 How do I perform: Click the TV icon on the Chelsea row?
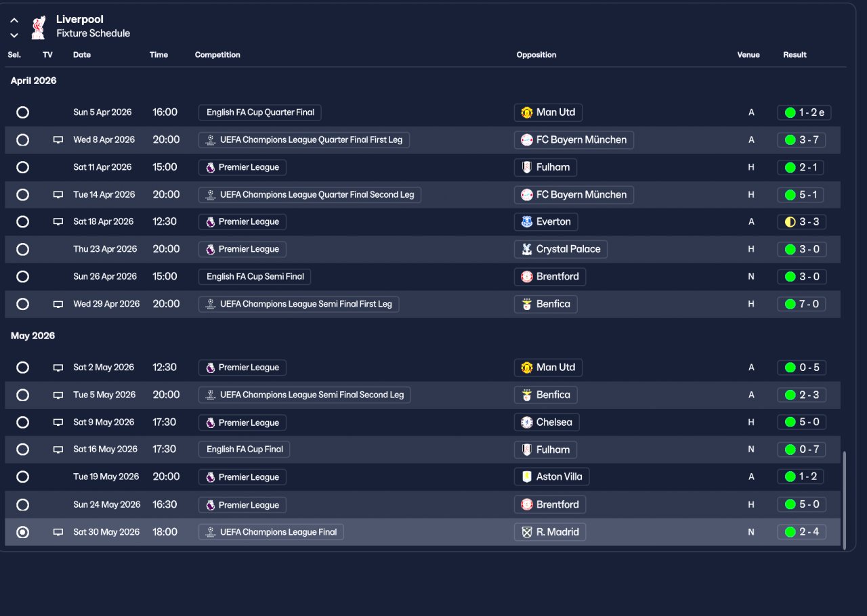[x=58, y=422]
